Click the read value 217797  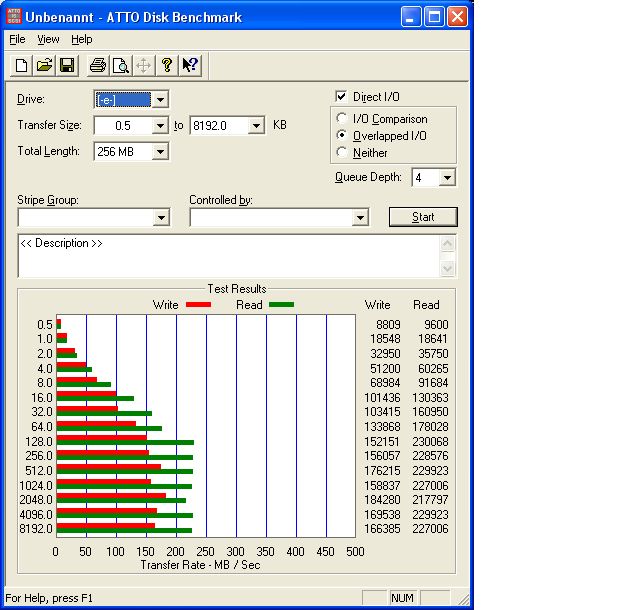(430, 500)
